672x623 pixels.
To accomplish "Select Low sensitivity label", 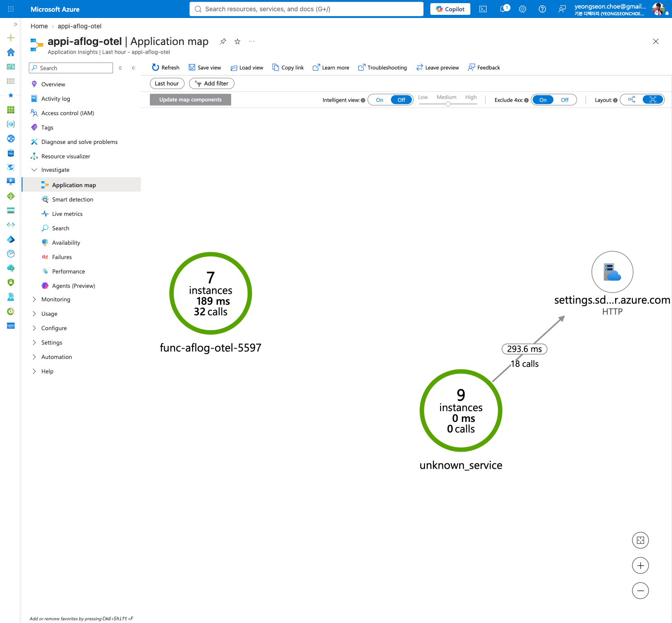I will (423, 97).
